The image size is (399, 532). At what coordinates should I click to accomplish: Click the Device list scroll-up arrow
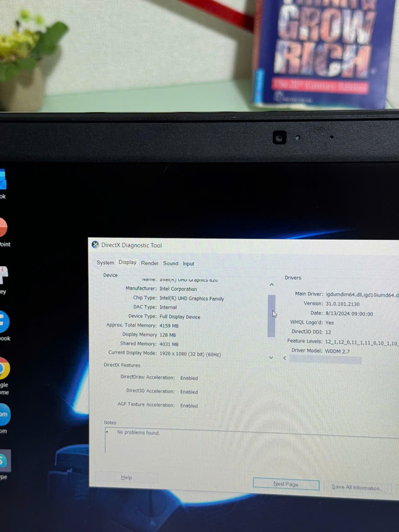271,285
